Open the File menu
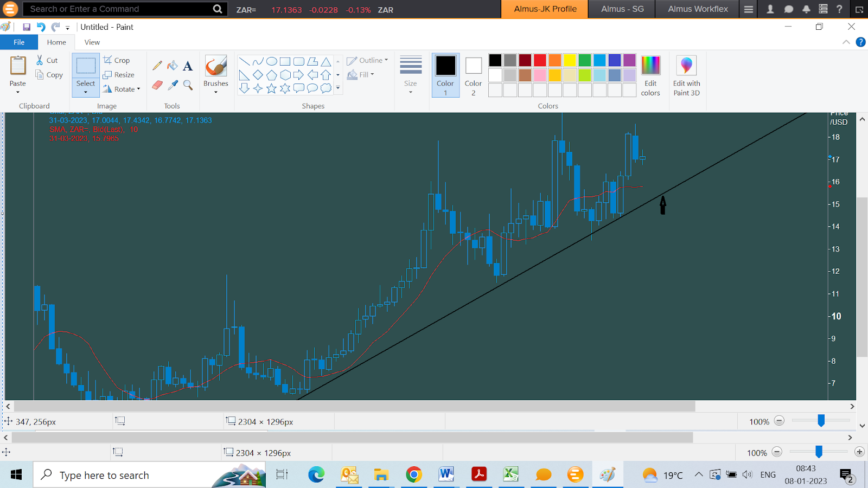Viewport: 868px width, 488px height. 19,42
